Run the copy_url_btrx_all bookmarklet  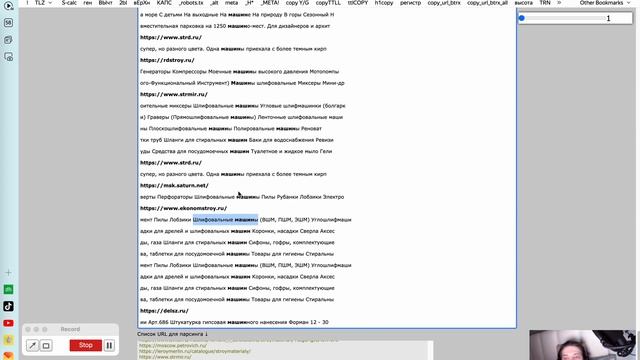[487, 2]
